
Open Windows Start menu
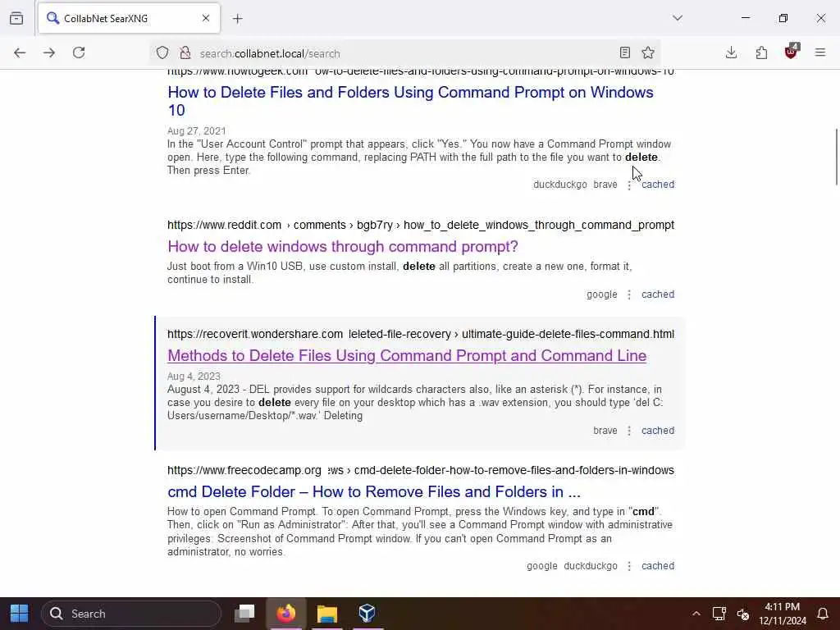click(x=20, y=614)
